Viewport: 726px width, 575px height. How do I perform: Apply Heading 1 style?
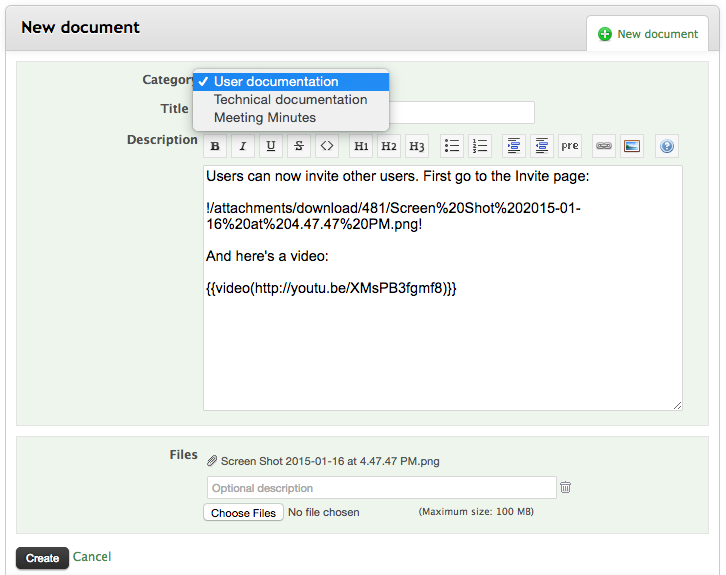361,146
